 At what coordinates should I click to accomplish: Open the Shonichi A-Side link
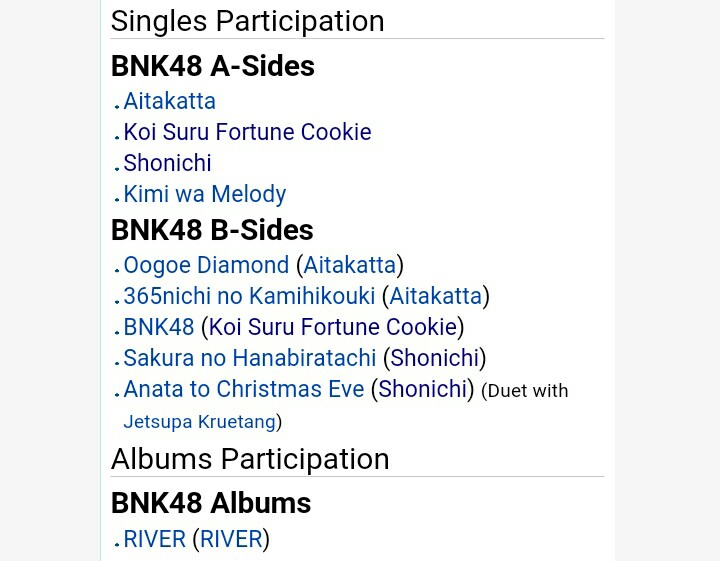[x=168, y=163]
